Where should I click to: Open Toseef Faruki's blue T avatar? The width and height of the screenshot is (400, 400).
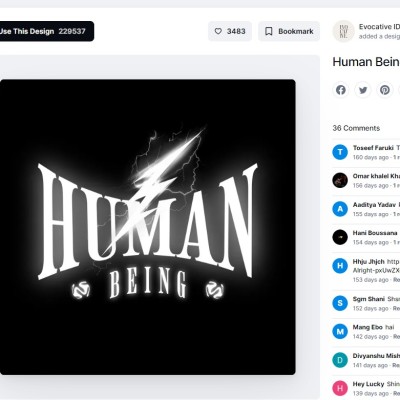pyautogui.click(x=340, y=152)
